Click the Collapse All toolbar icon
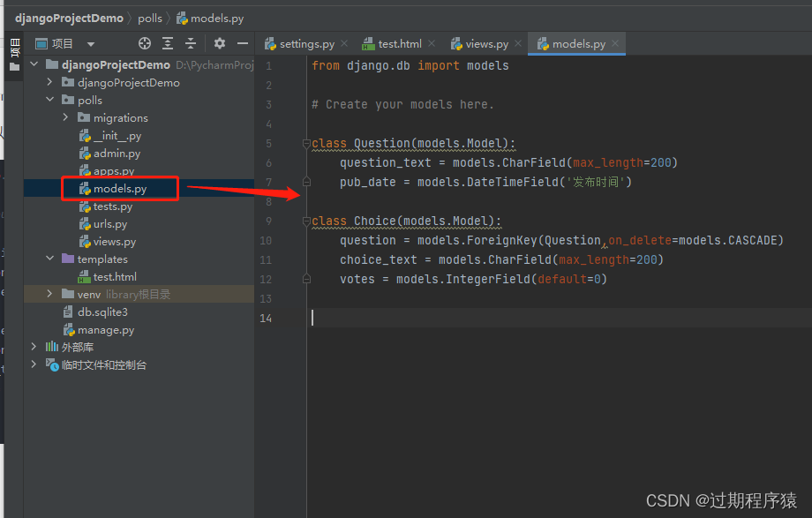The width and height of the screenshot is (812, 518). (x=191, y=43)
